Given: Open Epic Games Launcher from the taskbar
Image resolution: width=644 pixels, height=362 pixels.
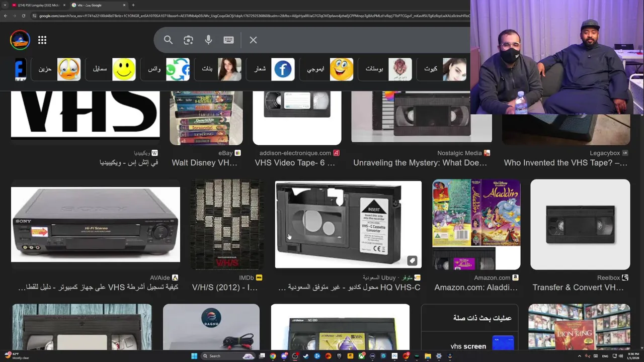Looking at the screenshot, I should [340, 356].
